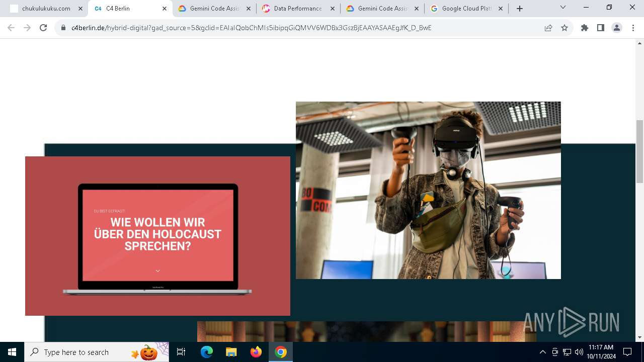The height and width of the screenshot is (362, 644).
Task: Select the C4 Berlin tab
Action: pos(130,9)
